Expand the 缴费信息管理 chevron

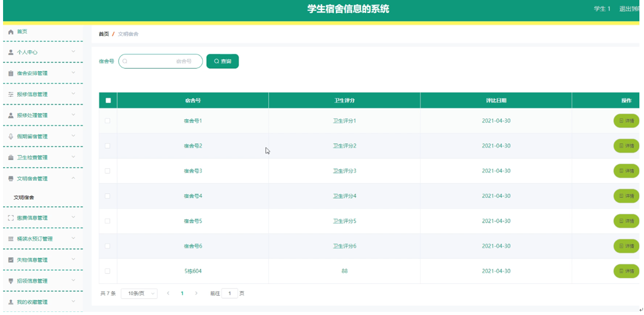pyautogui.click(x=73, y=217)
